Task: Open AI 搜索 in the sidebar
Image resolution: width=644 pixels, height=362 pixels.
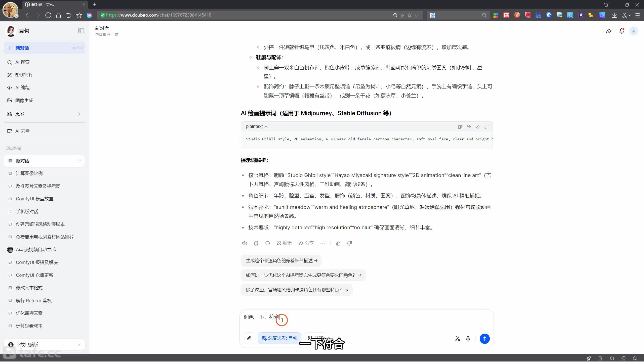Action: 44,62
